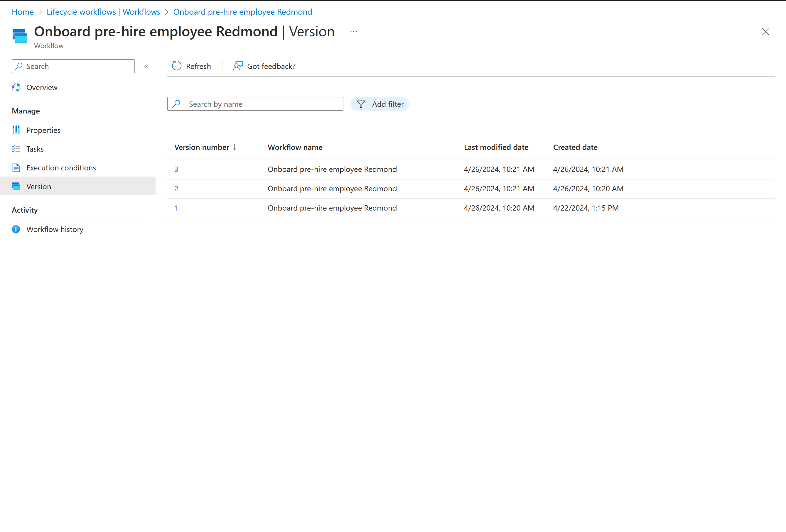Click the Refresh icon in toolbar

(x=177, y=66)
